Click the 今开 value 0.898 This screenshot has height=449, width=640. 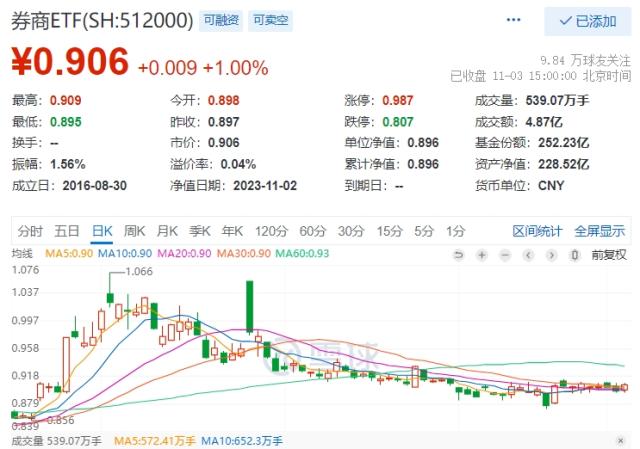pos(224,100)
